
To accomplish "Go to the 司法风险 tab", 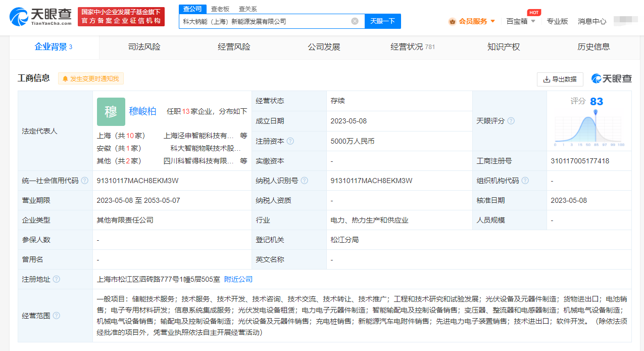I will 144,47.
